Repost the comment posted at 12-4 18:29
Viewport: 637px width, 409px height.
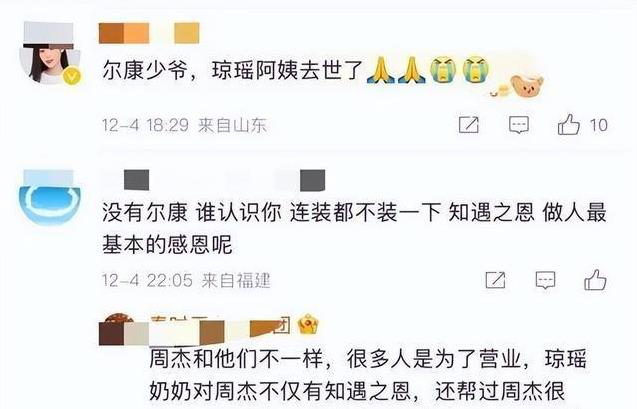(x=469, y=125)
